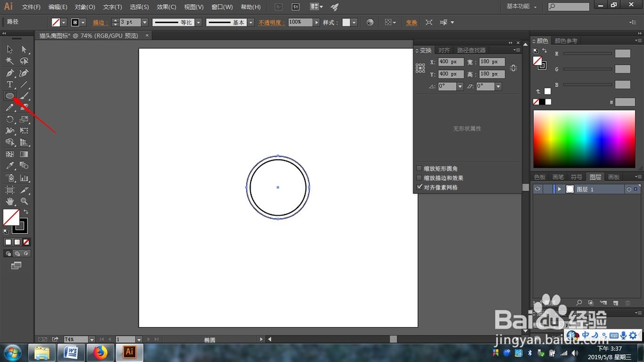This screenshot has width=644, height=362.
Task: Select the Magic Wand tool
Action: point(10,61)
